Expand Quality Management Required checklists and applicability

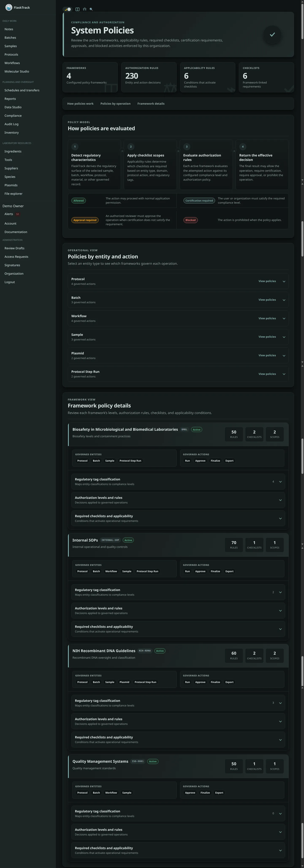coord(178,850)
